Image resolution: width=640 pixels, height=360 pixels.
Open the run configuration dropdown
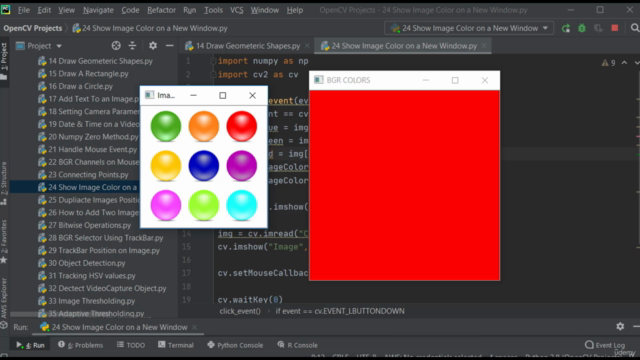click(469, 28)
